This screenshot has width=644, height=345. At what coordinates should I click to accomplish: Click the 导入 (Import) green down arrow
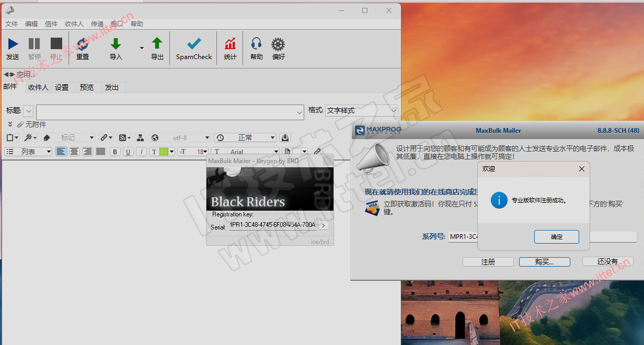click(x=116, y=44)
